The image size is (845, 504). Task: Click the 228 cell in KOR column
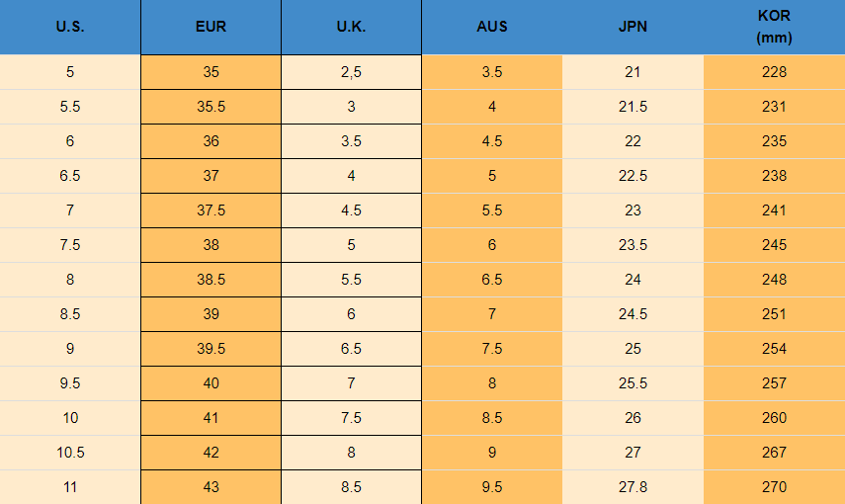pyautogui.click(x=774, y=72)
